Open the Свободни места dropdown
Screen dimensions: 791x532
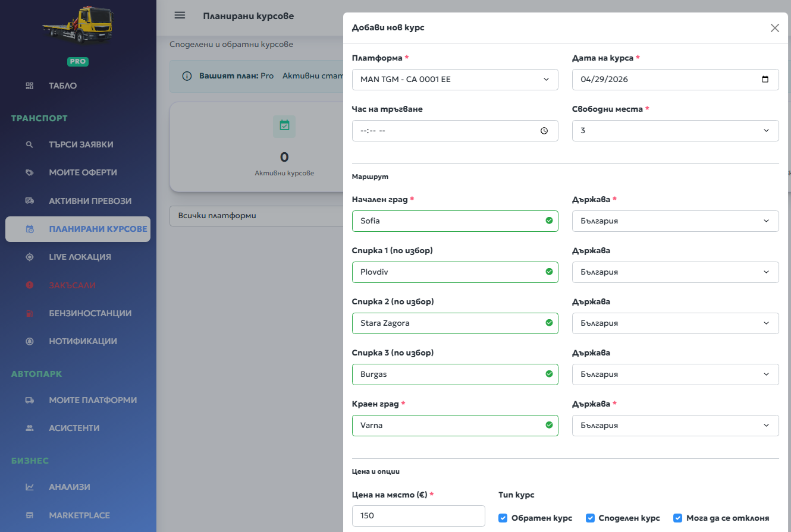(x=676, y=131)
